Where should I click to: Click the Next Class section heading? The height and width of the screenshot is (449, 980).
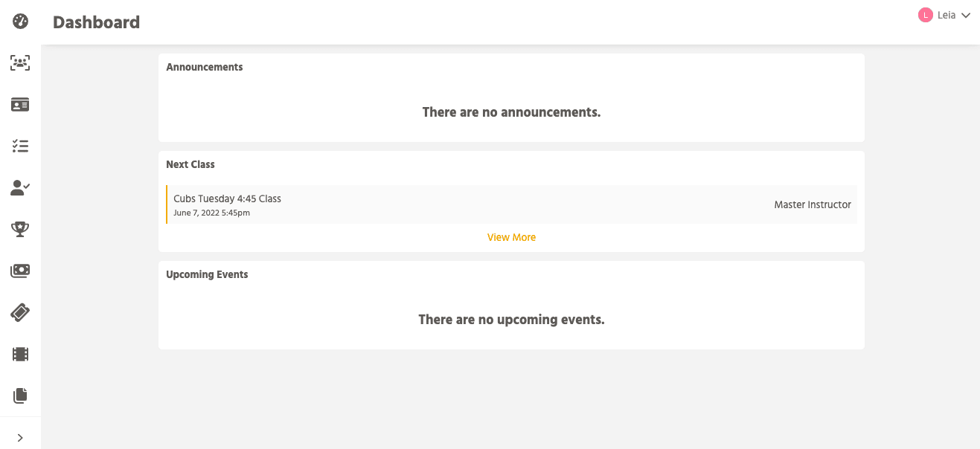pos(190,164)
